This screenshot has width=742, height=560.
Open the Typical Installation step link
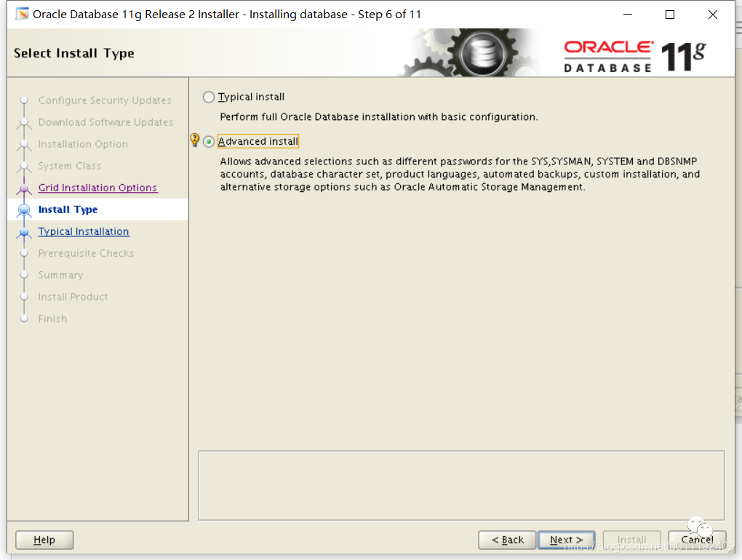[84, 231]
